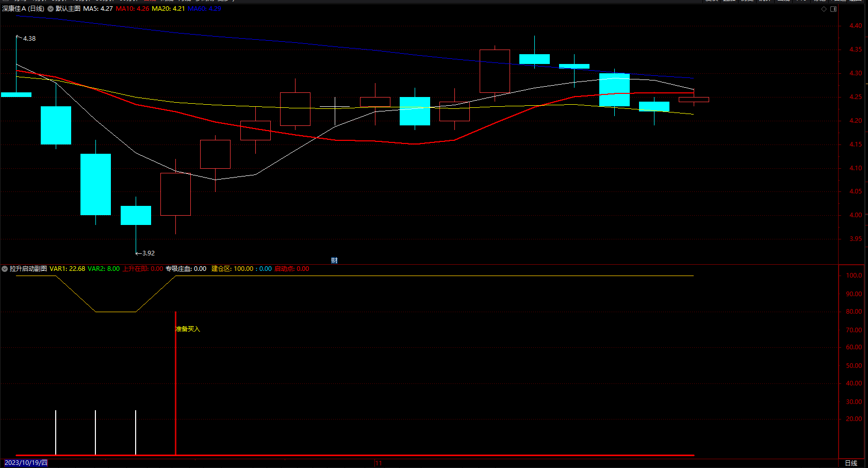Click the 4.40 price axis label
The width and height of the screenshot is (868, 468).
[856, 26]
